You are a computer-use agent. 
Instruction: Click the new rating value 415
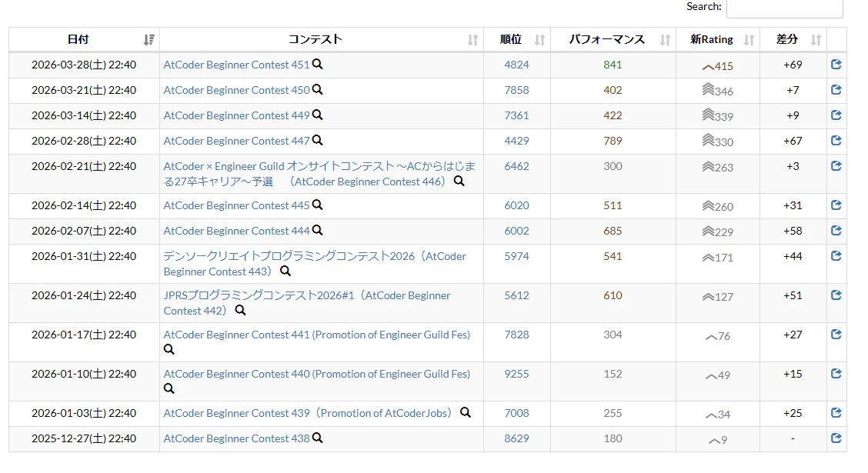[723, 66]
